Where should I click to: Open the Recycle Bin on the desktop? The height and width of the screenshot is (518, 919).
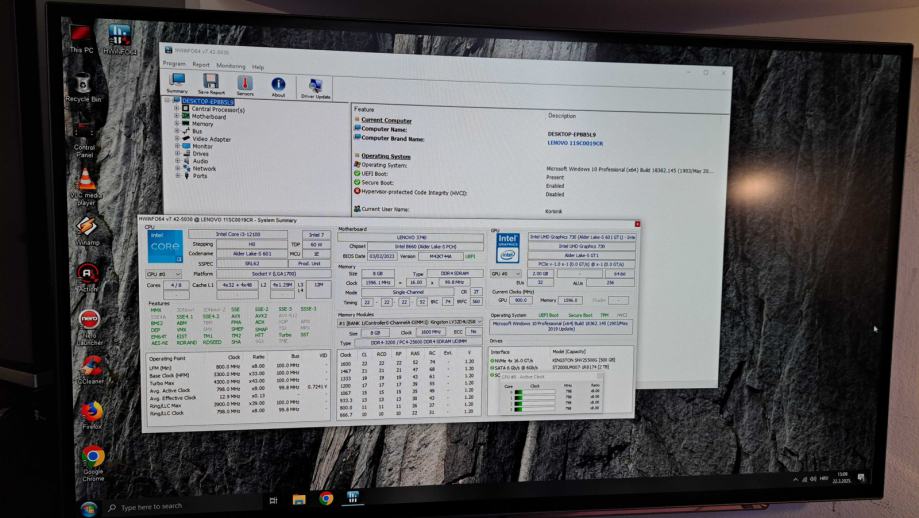[83, 88]
